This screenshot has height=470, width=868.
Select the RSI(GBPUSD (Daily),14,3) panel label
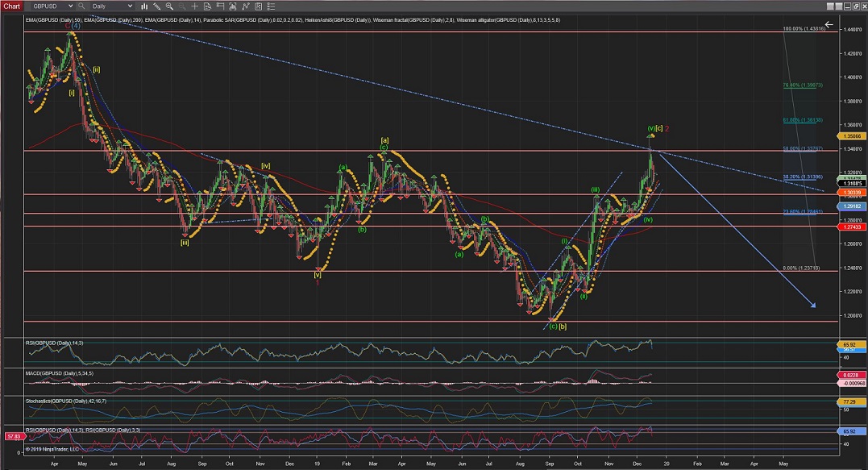point(54,343)
